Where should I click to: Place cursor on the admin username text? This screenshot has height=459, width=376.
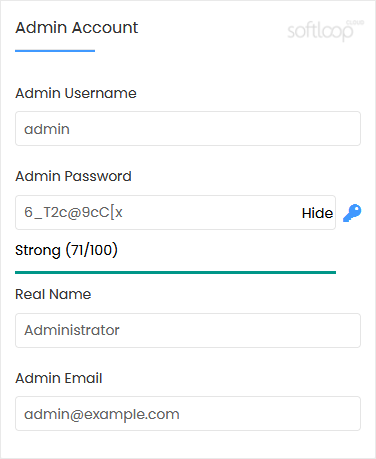(x=47, y=129)
